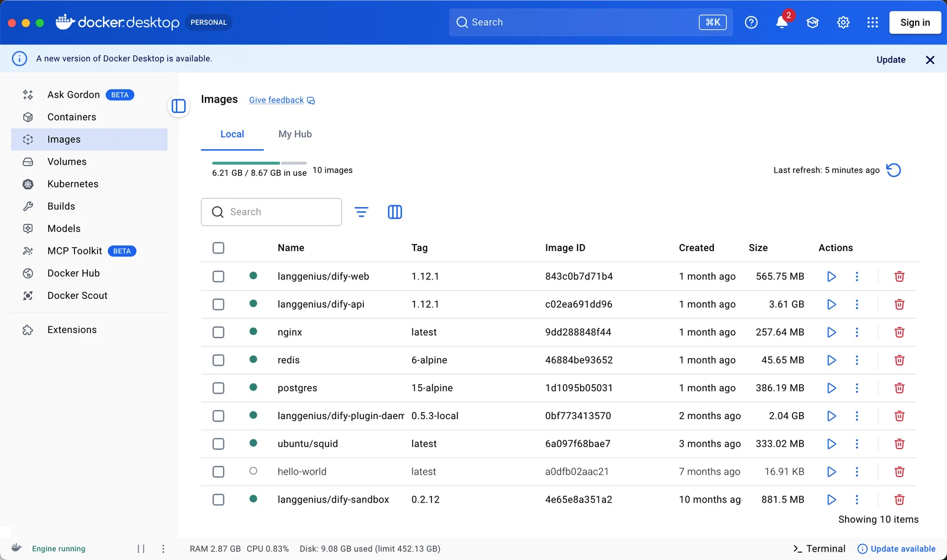This screenshot has width=947, height=560.
Task: Open Extensions in the sidebar
Action: point(89,330)
